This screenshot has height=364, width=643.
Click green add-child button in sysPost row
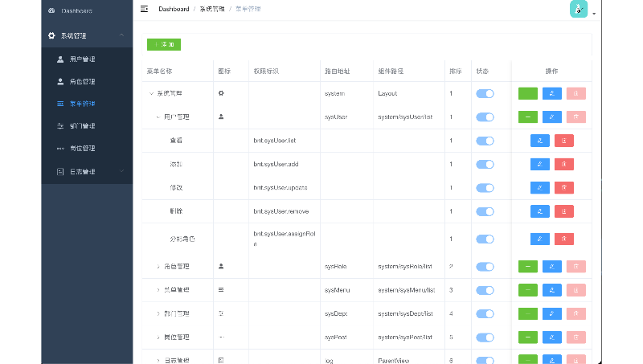528,337
